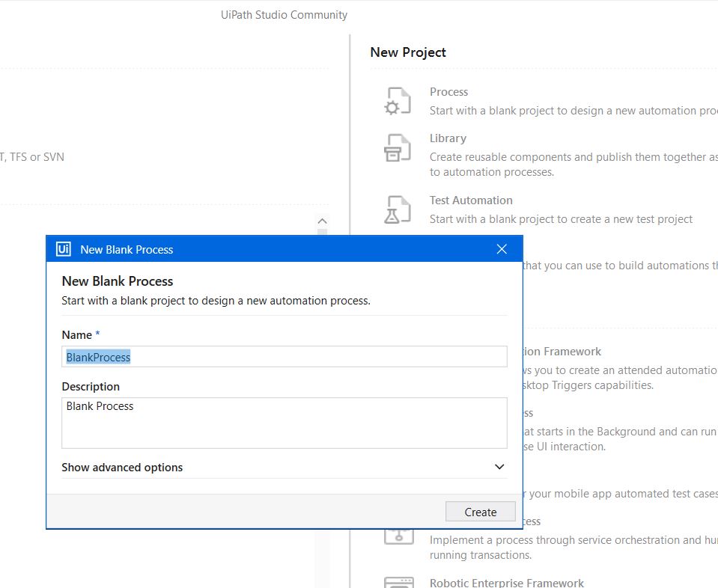
Task: Select the 'Process' project type title
Action: pyautogui.click(x=448, y=92)
